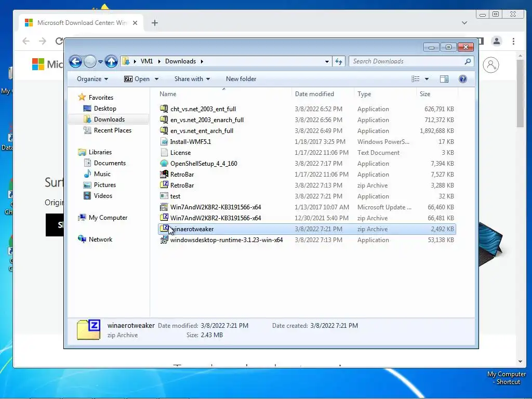Open browser three-dot menu

coord(513,41)
